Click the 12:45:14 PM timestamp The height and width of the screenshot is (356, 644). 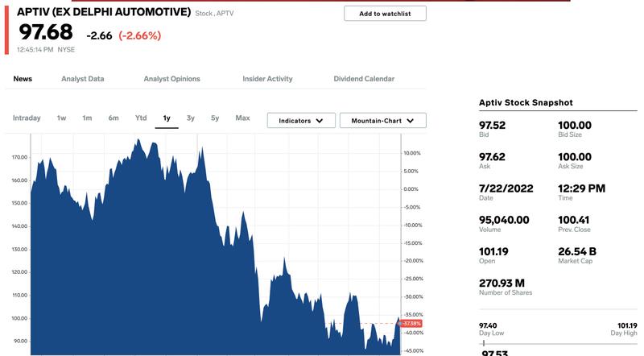(x=35, y=50)
